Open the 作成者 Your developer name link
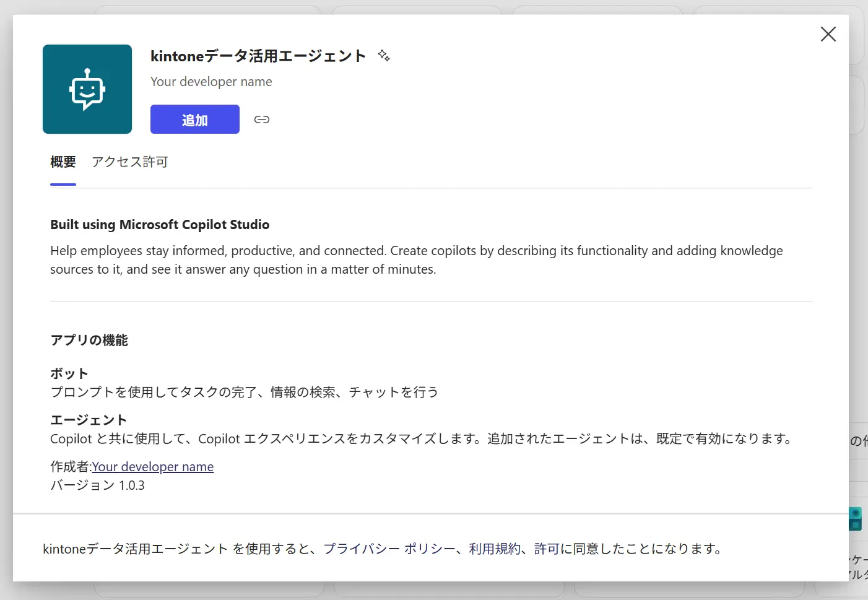This screenshot has width=868, height=600. [x=153, y=467]
